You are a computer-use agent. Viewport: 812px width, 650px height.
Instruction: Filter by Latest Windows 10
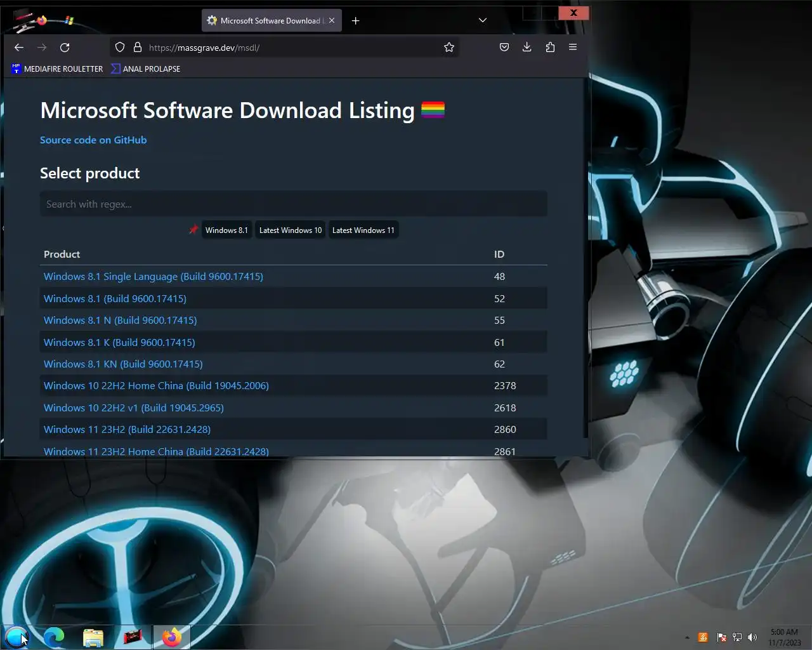coord(291,230)
